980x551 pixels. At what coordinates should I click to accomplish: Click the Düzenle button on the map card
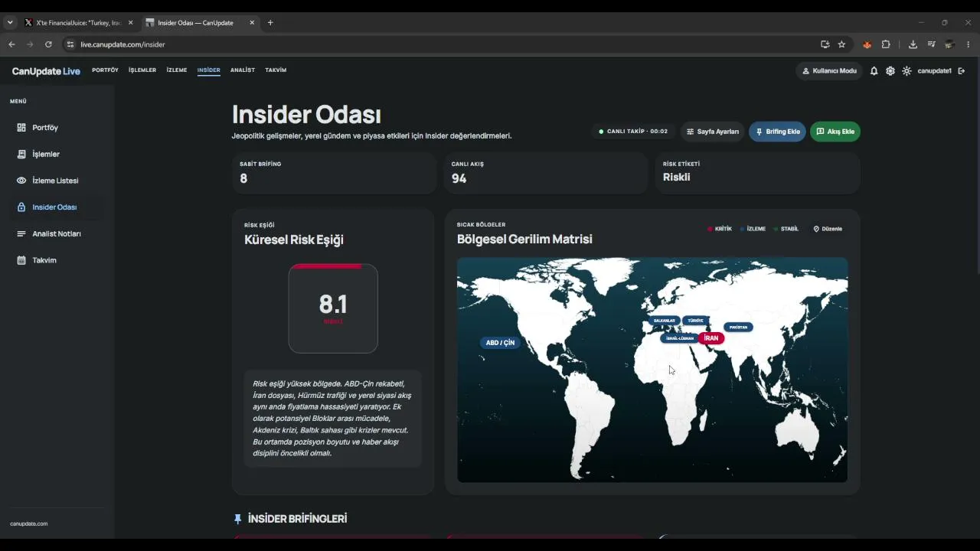pyautogui.click(x=828, y=229)
